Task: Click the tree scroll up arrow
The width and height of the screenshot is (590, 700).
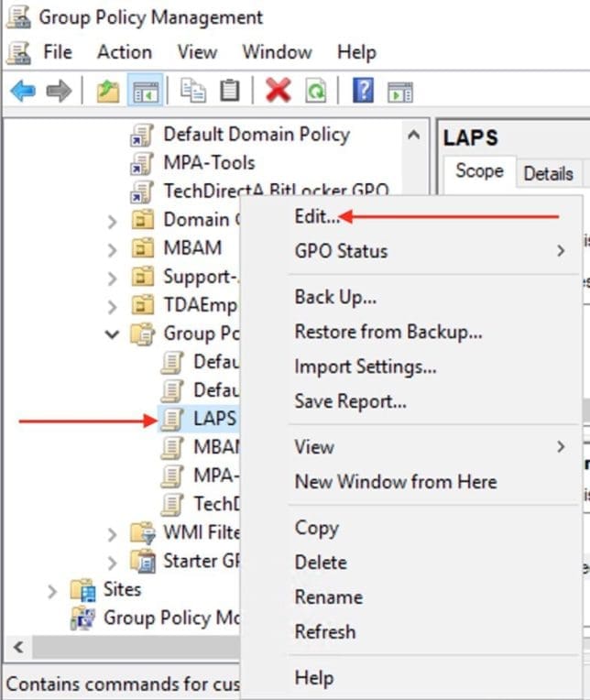Action: click(x=414, y=134)
